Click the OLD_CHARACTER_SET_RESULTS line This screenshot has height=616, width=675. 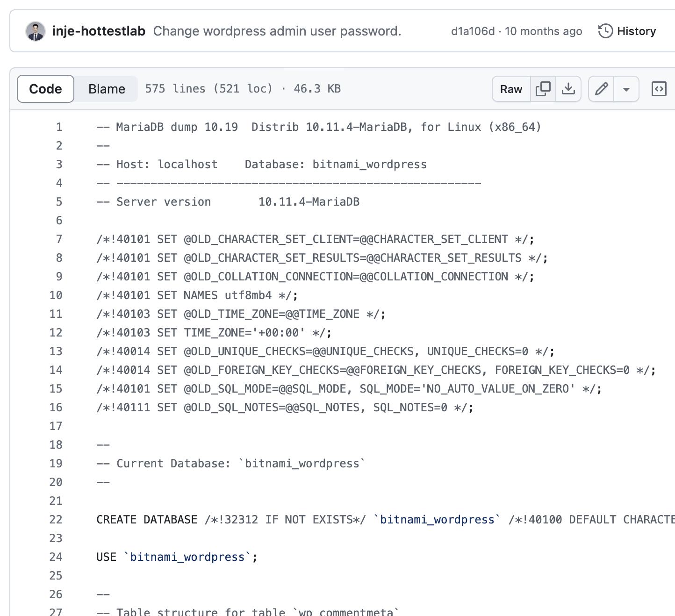pos(322,258)
